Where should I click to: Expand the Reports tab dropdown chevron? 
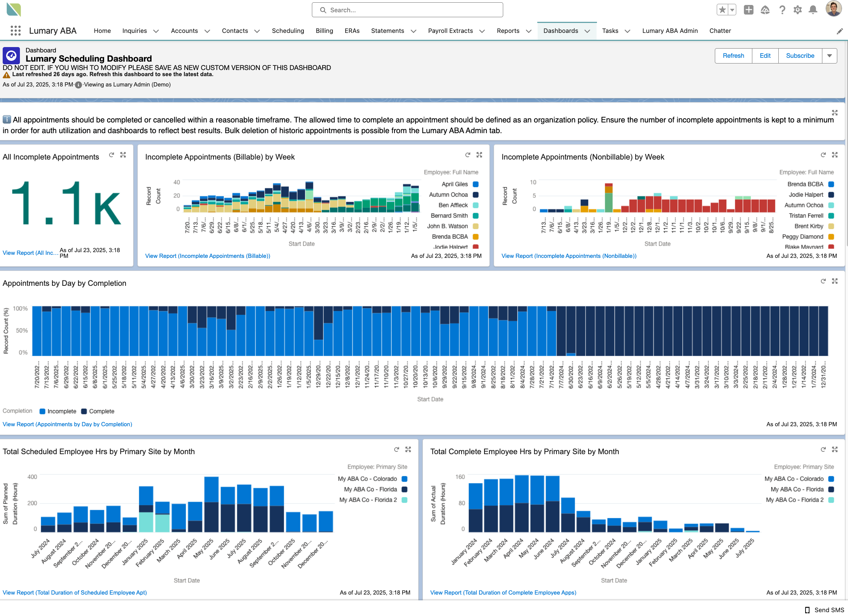point(528,31)
